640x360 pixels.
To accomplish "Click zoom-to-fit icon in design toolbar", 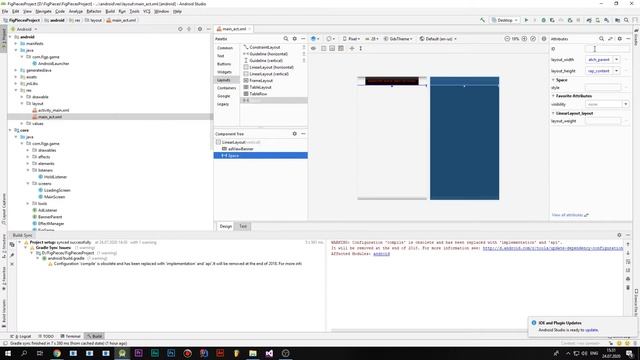I will (533, 39).
